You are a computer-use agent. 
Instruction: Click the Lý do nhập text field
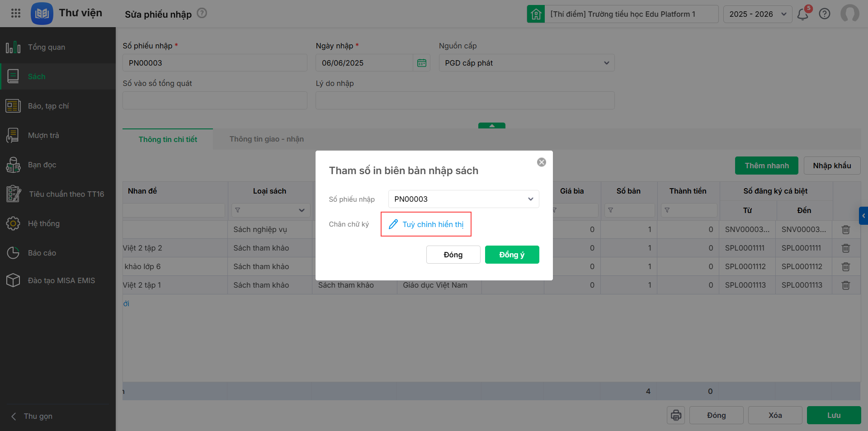pos(465,100)
